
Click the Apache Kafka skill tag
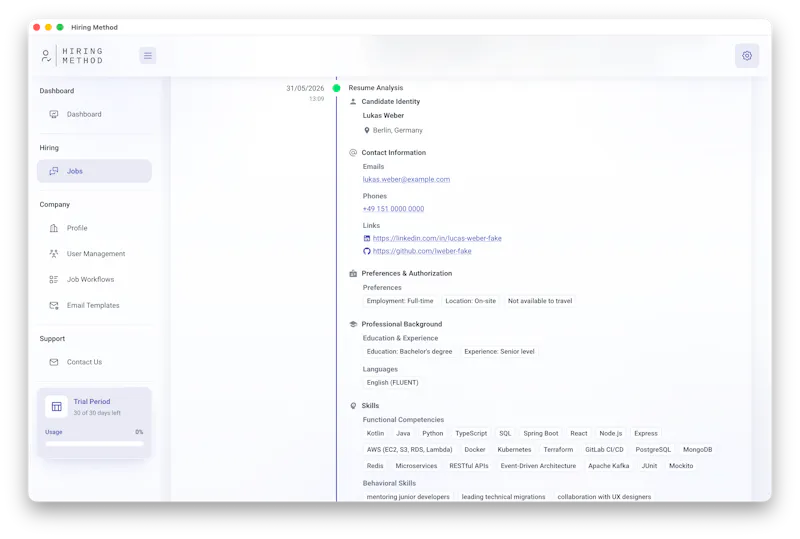[608, 466]
